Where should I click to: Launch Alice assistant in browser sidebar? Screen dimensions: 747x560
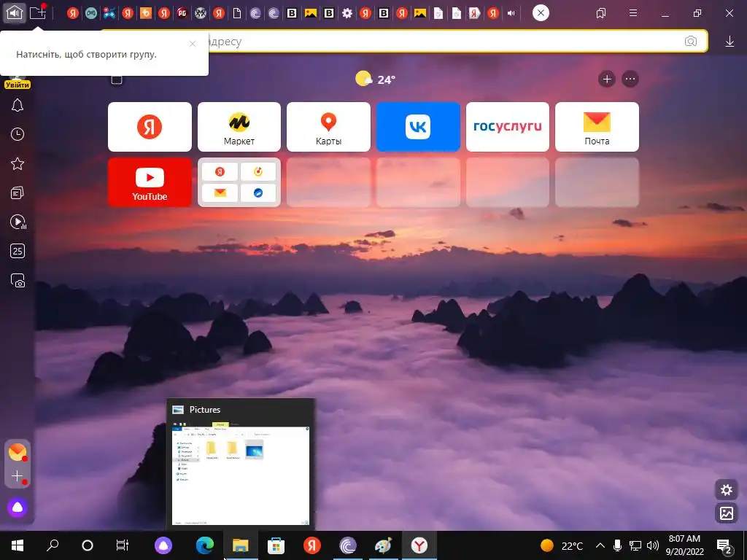click(x=18, y=507)
